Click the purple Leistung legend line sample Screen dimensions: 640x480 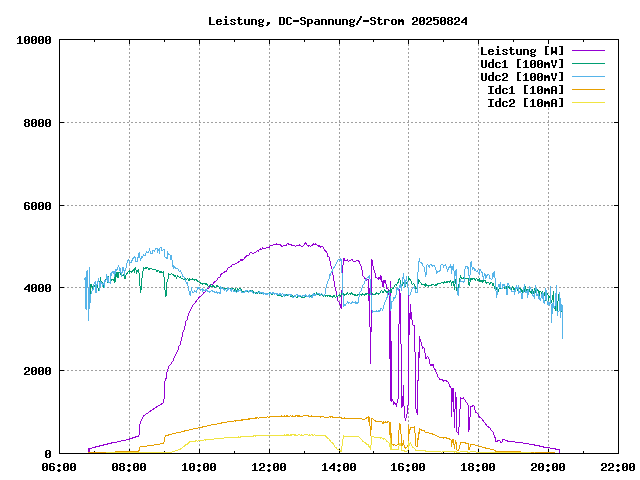[x=588, y=50]
